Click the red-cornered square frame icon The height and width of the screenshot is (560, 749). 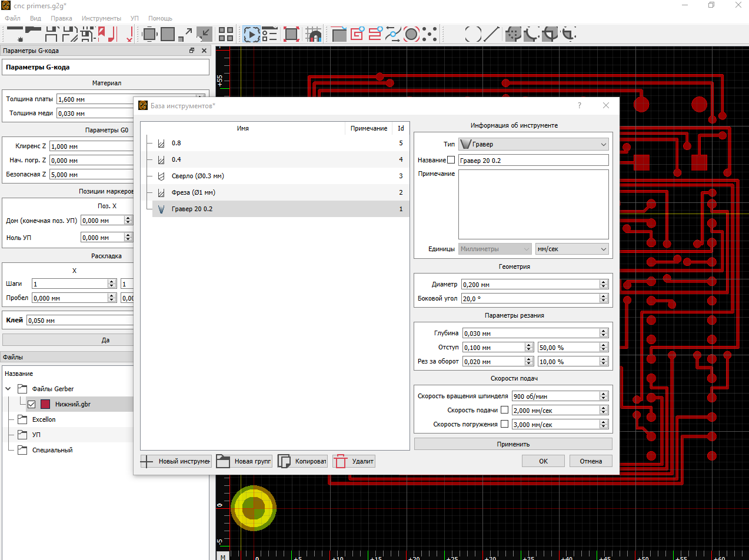coord(291,34)
